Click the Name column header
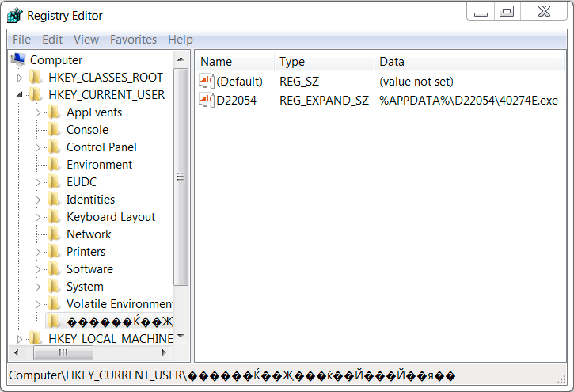The height and width of the screenshot is (392, 574). (x=235, y=62)
